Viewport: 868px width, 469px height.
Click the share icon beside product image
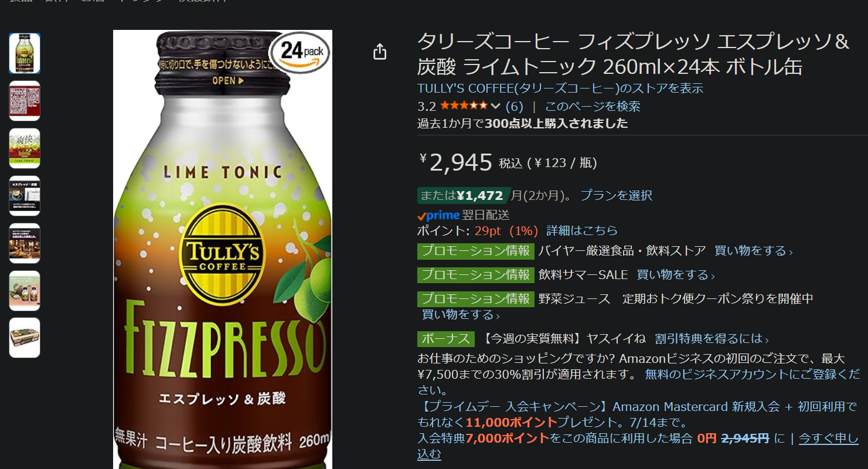(380, 52)
